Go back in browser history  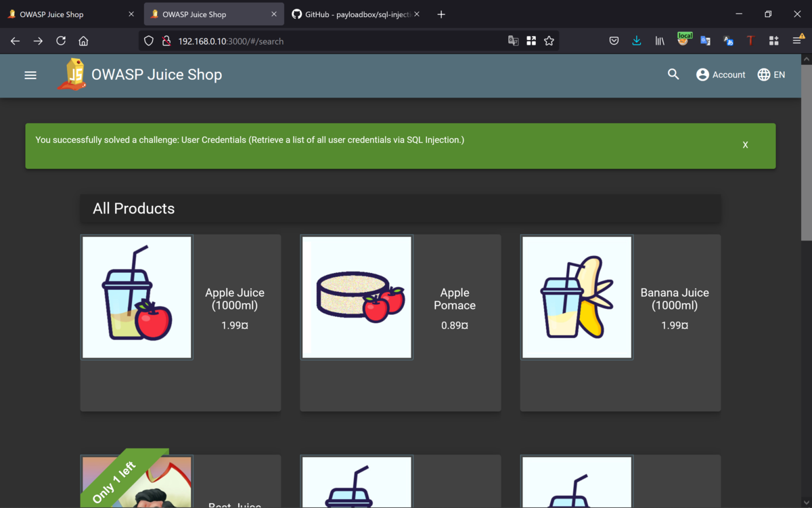point(15,41)
